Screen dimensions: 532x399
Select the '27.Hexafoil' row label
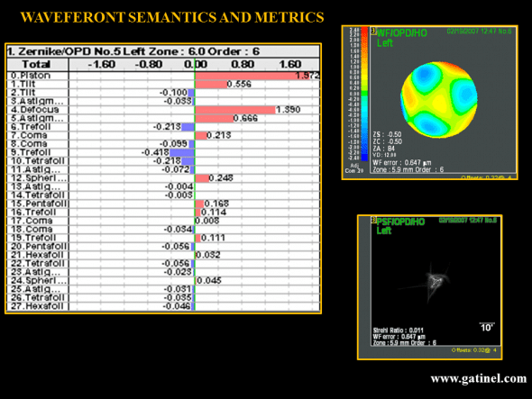(x=37, y=306)
